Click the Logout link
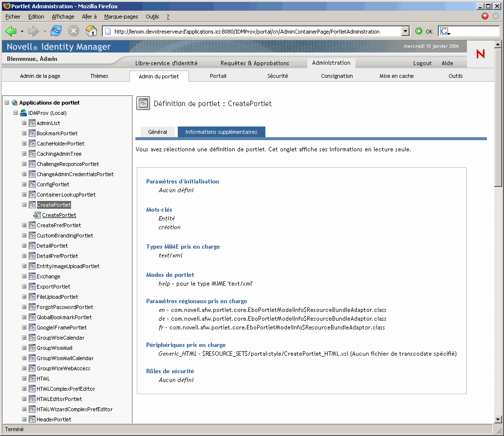504x436 pixels. pyautogui.click(x=422, y=63)
